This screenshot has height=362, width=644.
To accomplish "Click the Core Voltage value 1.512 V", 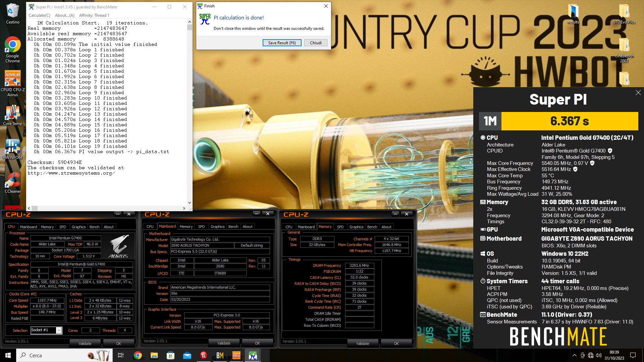I will (89, 256).
